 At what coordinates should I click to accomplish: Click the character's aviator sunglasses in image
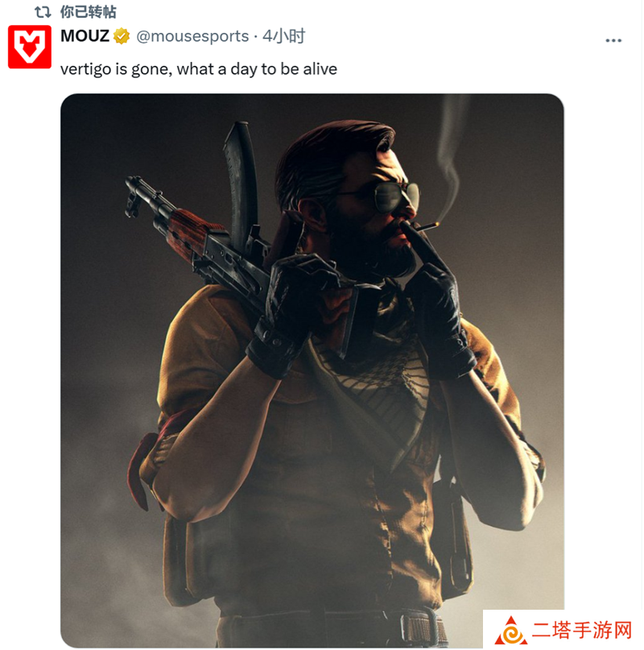(396, 195)
